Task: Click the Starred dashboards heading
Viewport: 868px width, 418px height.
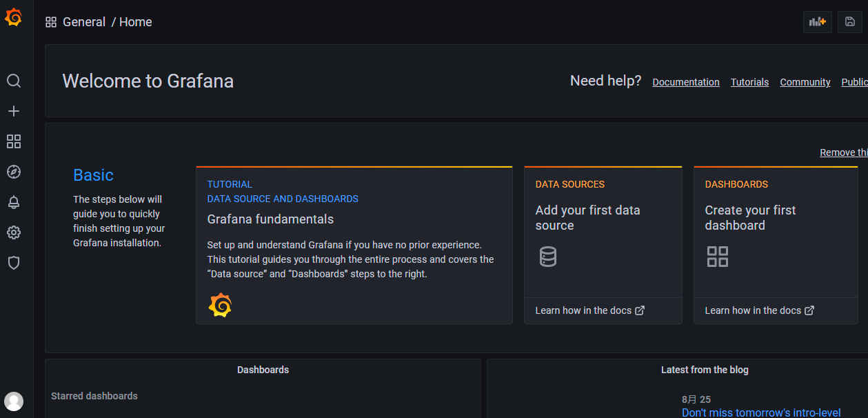Action: click(x=94, y=396)
